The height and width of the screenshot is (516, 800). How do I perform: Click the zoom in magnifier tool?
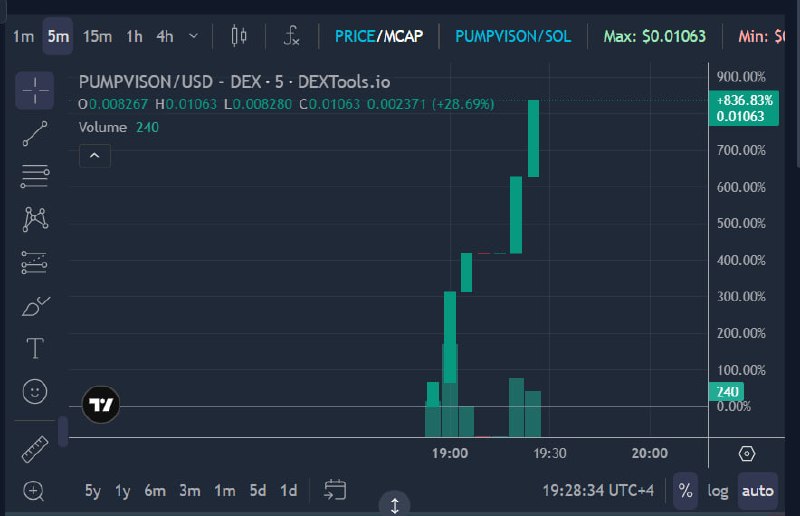(34, 491)
